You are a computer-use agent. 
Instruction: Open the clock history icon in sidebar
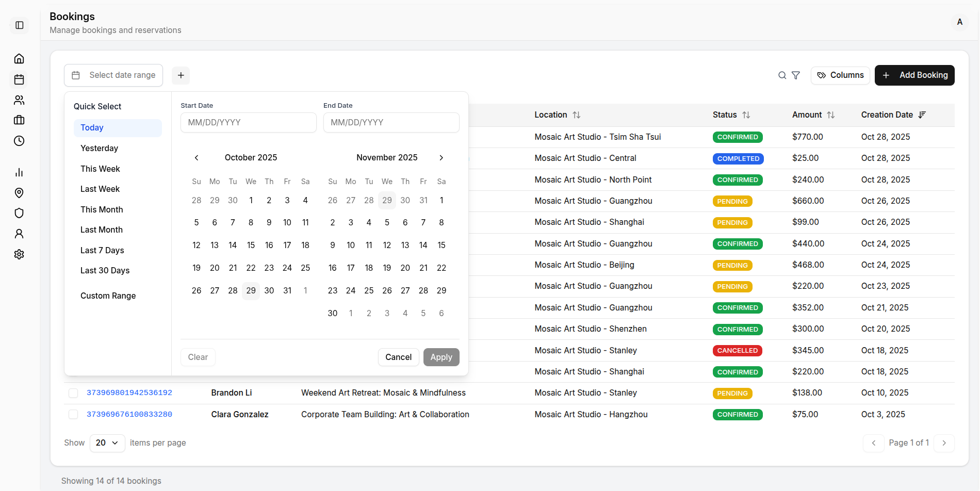point(19,141)
